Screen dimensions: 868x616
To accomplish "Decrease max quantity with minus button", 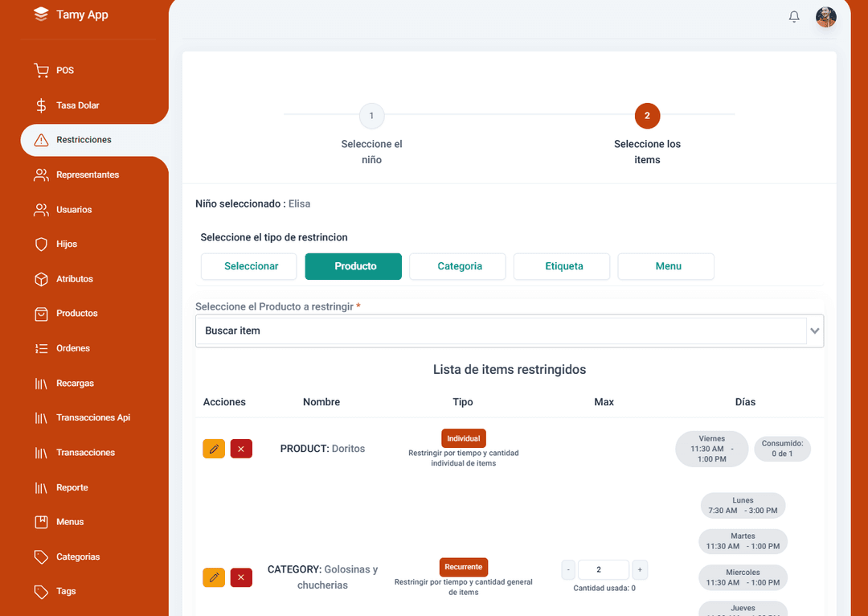I will pyautogui.click(x=569, y=570).
